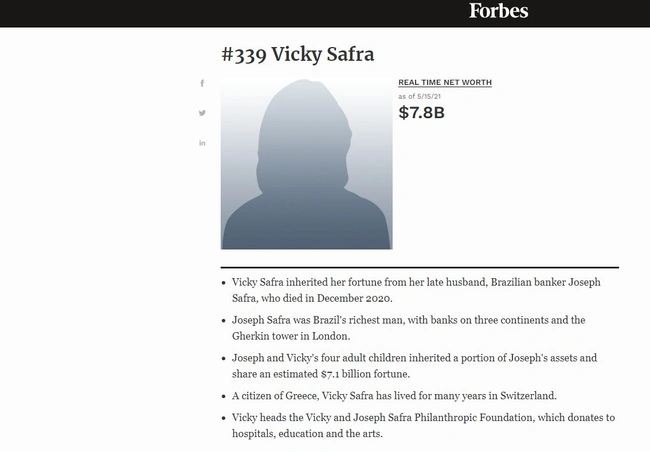The image size is (650, 452).
Task: Click the horizontal divider above the bullet list
Action: point(419,267)
